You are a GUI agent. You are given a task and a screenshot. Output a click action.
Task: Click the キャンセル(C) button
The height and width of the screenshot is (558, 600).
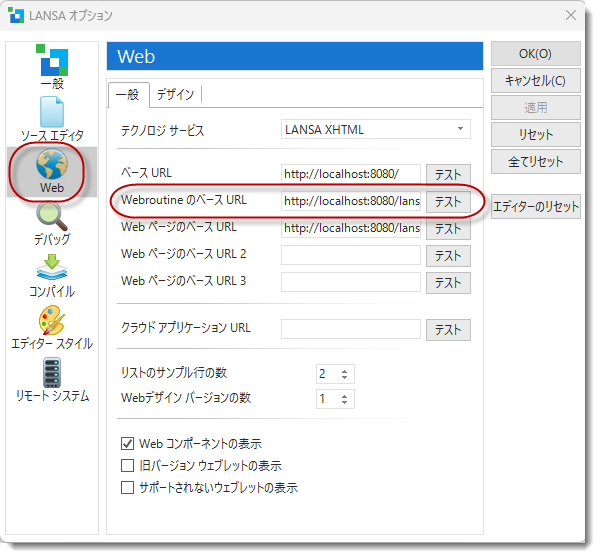tap(536, 81)
